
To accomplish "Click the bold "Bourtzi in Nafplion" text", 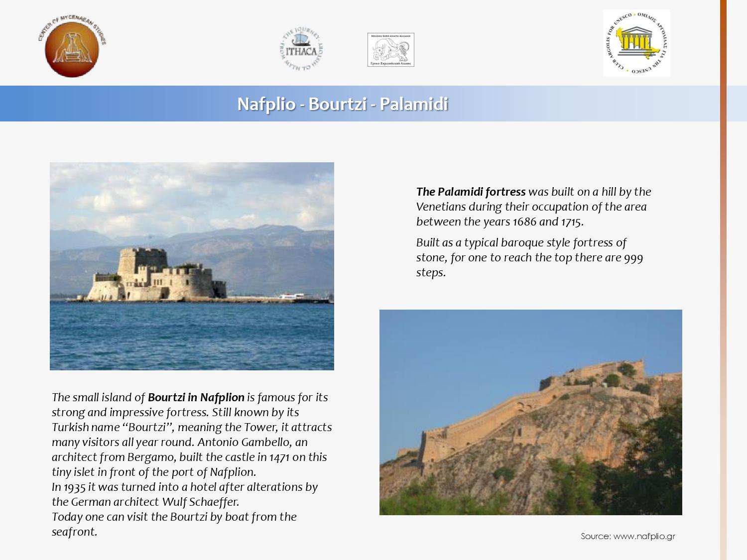I will [x=196, y=397].
